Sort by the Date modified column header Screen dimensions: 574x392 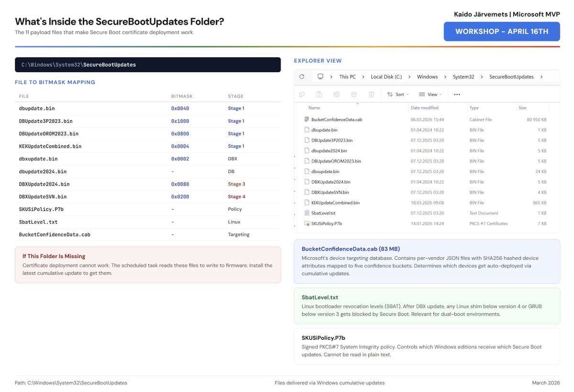pyautogui.click(x=425, y=108)
